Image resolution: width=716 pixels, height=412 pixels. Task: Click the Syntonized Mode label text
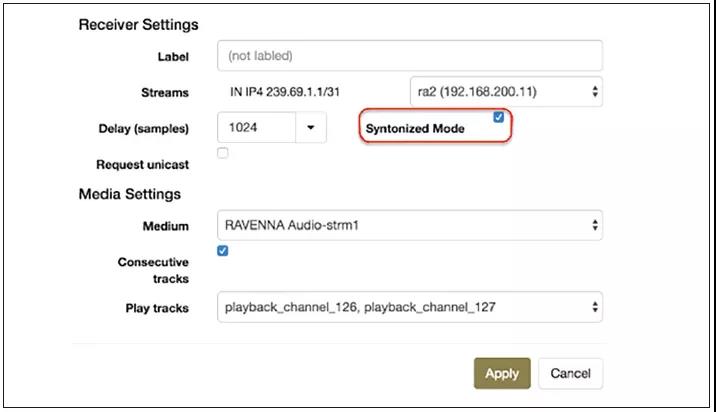pyautogui.click(x=415, y=129)
